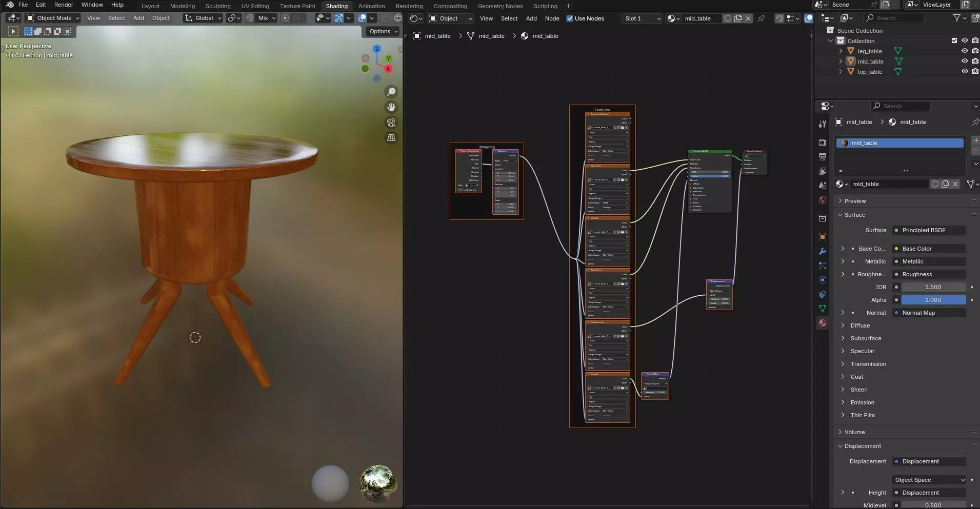Viewport: 980px width, 509px height.
Task: Expand leg_table in the outliner
Action: (x=841, y=51)
